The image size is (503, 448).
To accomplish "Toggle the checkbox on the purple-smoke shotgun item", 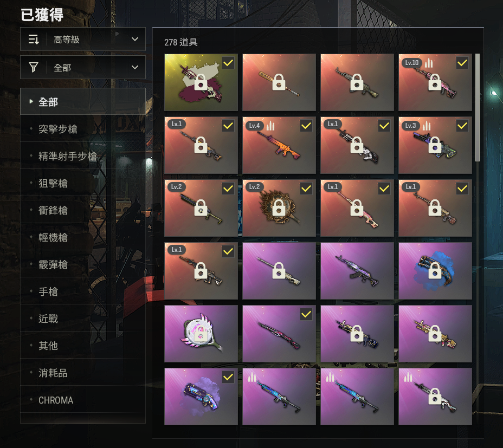I will pyautogui.click(x=228, y=377).
